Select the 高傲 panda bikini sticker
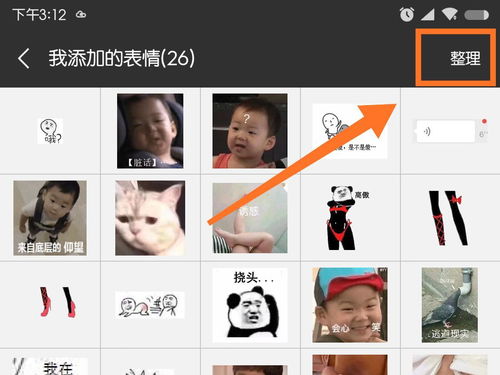This screenshot has height=375, width=500. pos(348,218)
